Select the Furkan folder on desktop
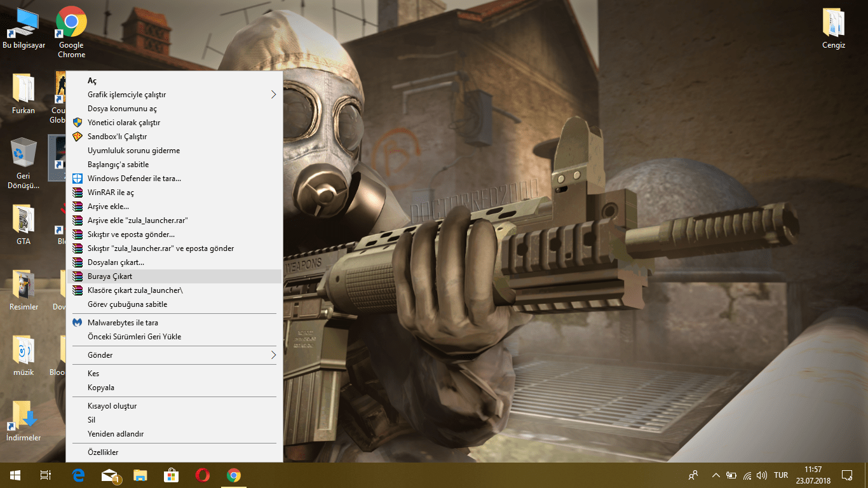Screen dimensions: 868x488 pos(24,94)
